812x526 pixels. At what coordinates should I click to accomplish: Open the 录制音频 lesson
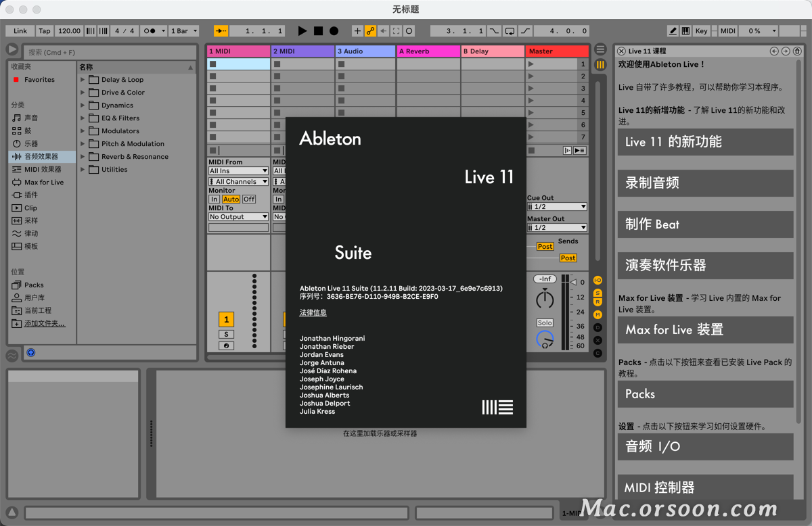tap(706, 183)
